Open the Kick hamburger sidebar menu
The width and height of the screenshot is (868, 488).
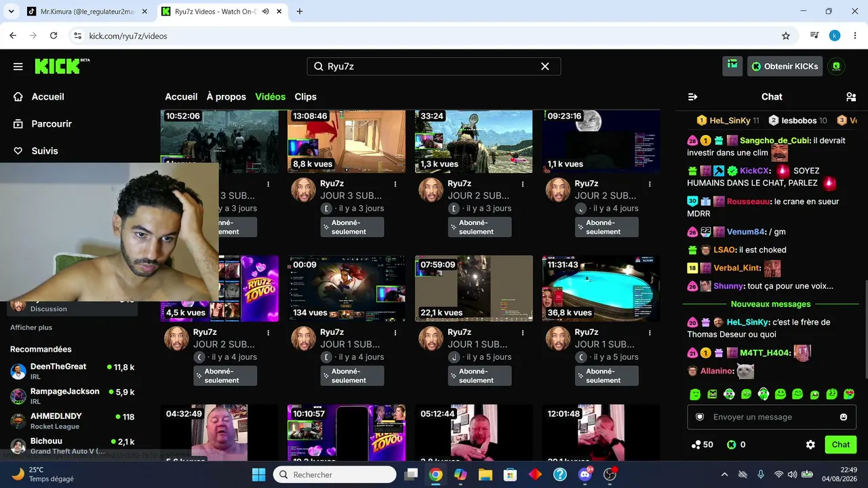pyautogui.click(x=18, y=66)
